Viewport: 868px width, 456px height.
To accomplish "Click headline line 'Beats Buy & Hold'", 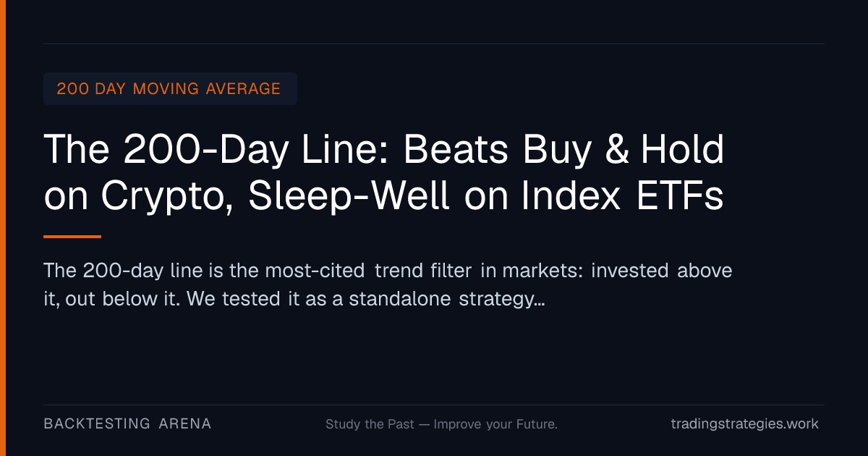I will point(563,149).
